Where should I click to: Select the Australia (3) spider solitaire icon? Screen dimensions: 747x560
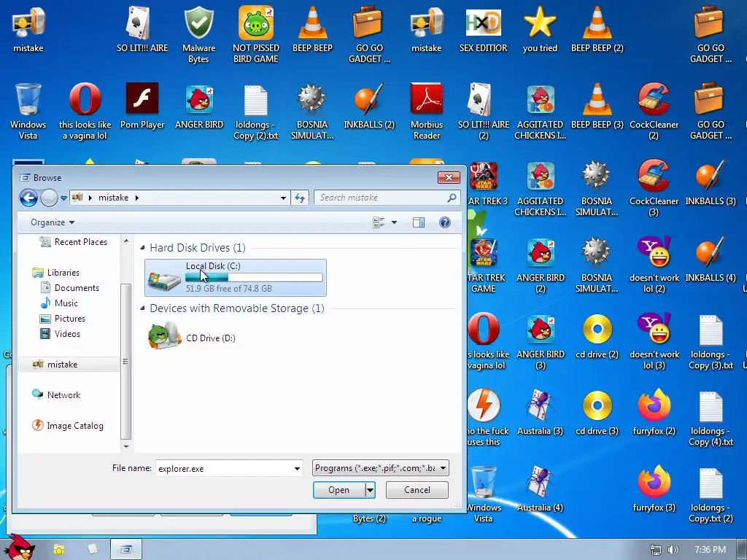point(540,413)
